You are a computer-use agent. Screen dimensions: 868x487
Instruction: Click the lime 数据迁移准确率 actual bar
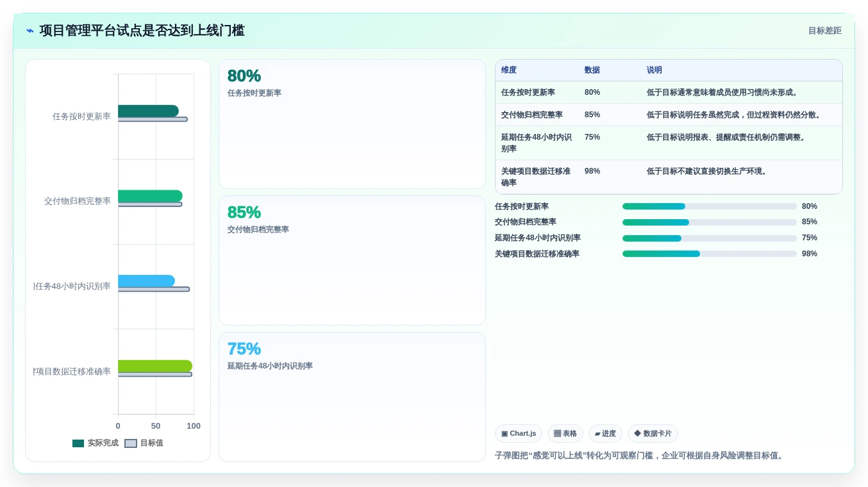155,366
